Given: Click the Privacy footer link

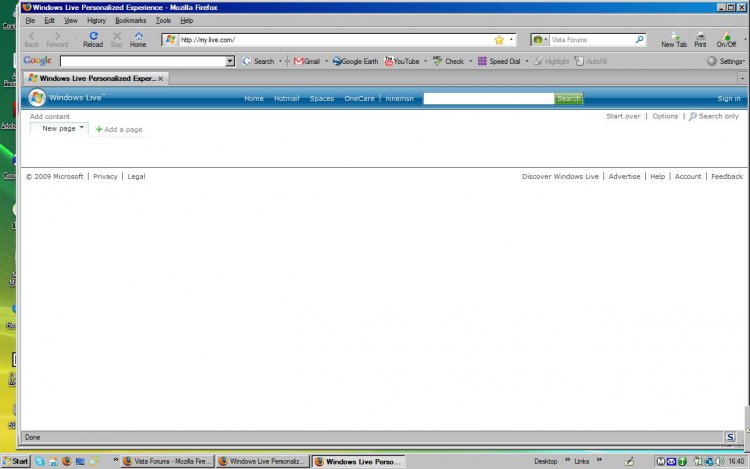Looking at the screenshot, I should [x=105, y=176].
